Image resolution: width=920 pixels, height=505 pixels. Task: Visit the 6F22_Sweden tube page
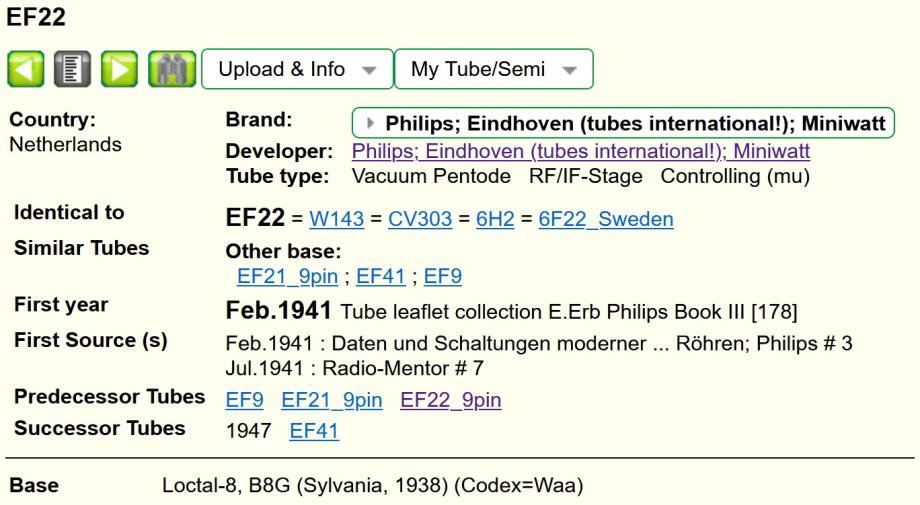(x=606, y=220)
